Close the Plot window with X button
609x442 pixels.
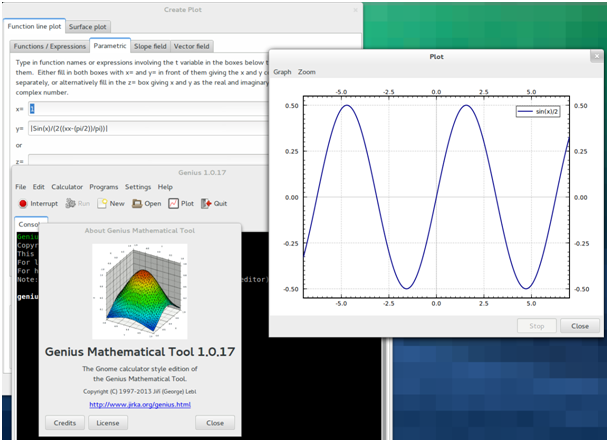click(x=597, y=56)
